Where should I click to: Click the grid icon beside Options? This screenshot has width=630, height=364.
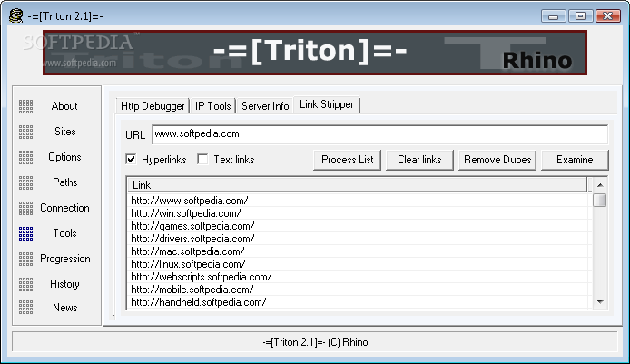[25, 157]
